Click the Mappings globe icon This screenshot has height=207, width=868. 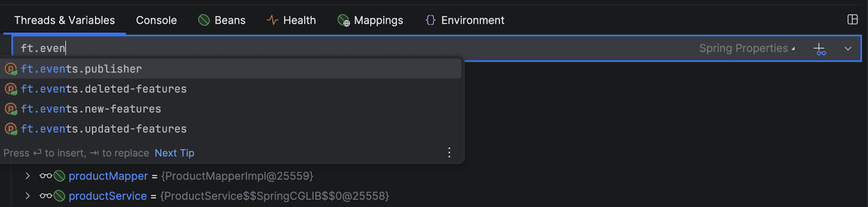tap(343, 21)
